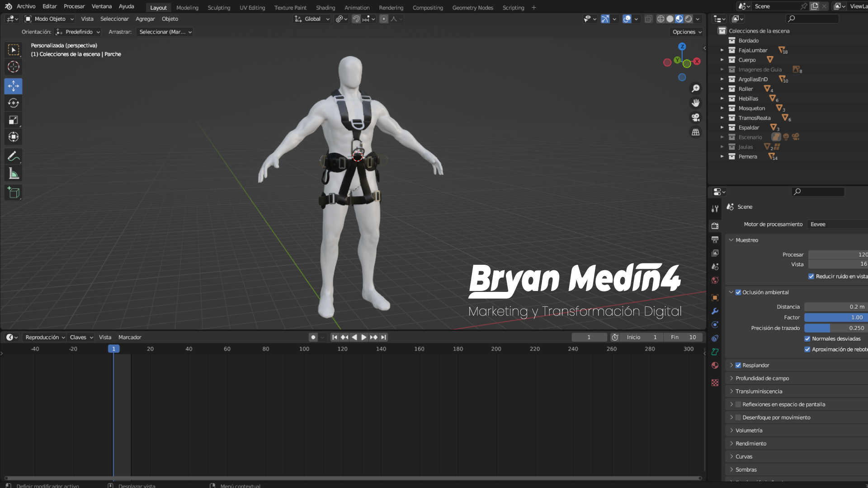Image resolution: width=868 pixels, height=488 pixels.
Task: Click the Opciones button
Action: click(686, 32)
